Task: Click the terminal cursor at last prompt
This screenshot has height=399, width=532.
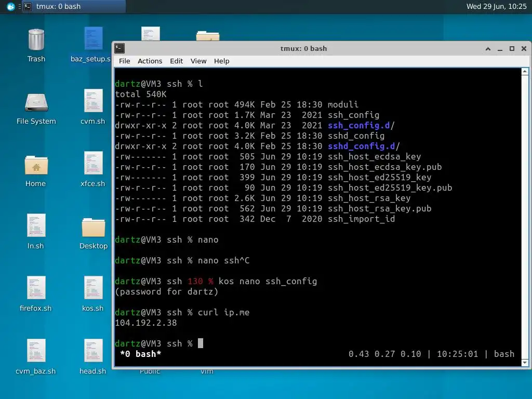Action: (201, 343)
